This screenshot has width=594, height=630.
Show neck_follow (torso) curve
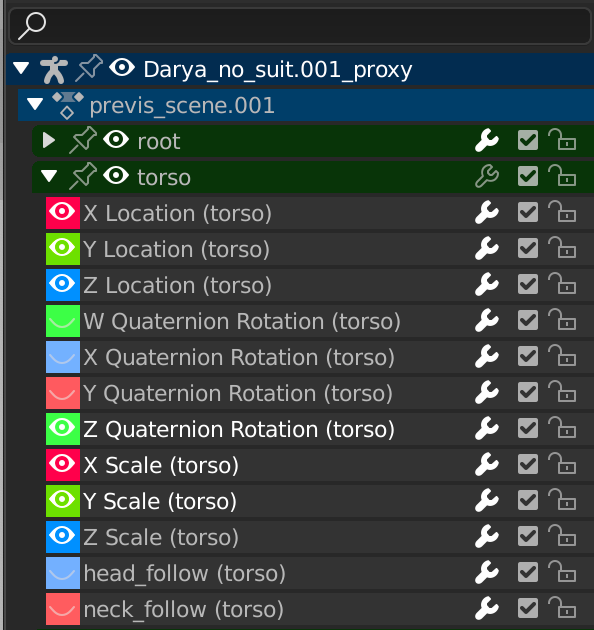point(63,609)
